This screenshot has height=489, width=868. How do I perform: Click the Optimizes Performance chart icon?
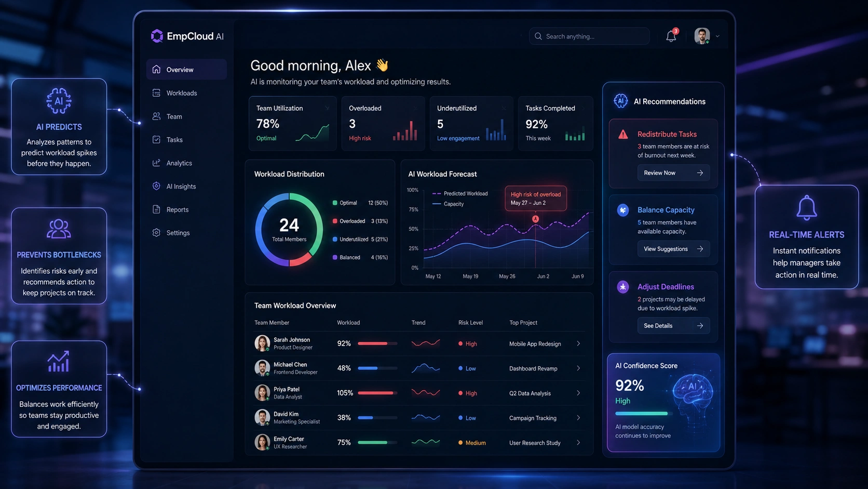pos(59,361)
